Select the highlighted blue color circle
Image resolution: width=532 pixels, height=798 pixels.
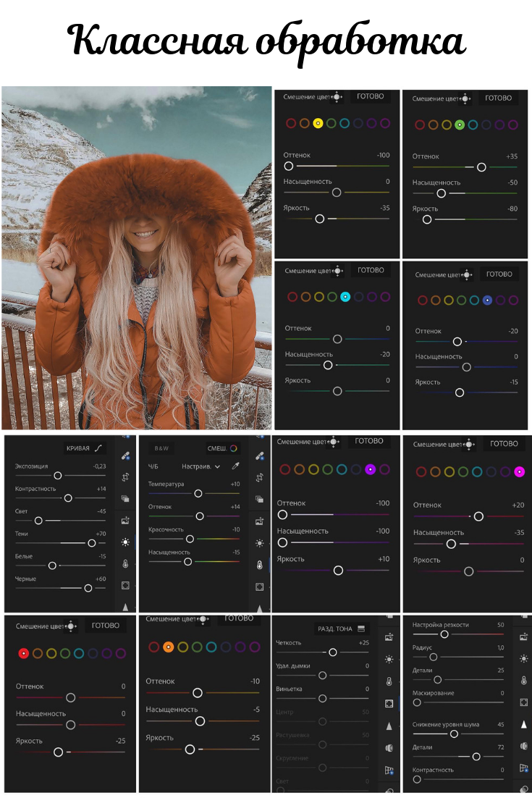(487, 301)
